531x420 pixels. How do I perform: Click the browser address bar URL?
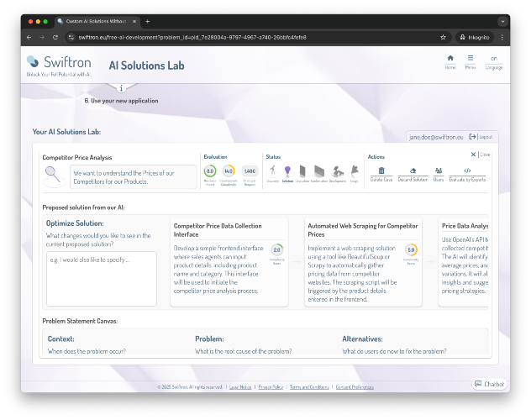[192, 37]
